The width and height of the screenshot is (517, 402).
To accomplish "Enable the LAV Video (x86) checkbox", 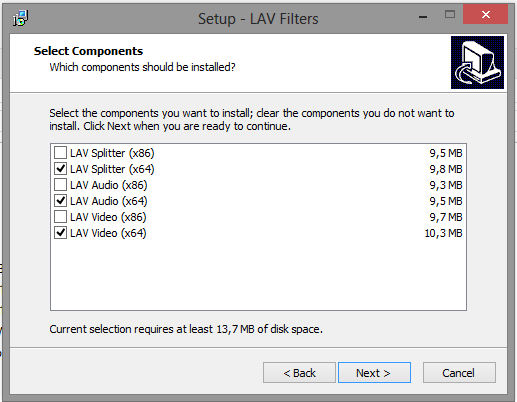I will click(60, 217).
